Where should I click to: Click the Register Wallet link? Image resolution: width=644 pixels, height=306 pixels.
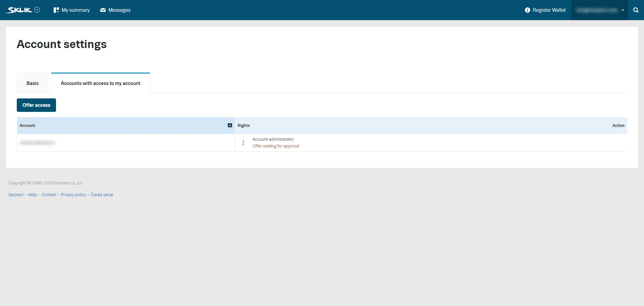549,10
